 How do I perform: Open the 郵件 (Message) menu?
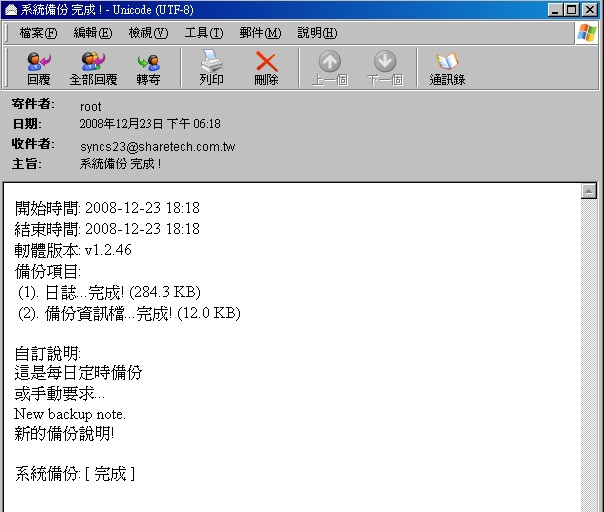point(259,33)
